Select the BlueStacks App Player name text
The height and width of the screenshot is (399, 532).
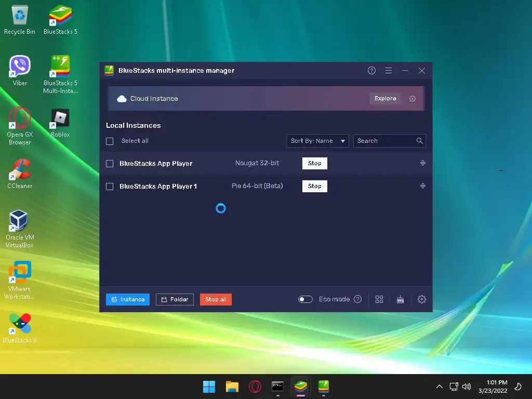tap(156, 164)
